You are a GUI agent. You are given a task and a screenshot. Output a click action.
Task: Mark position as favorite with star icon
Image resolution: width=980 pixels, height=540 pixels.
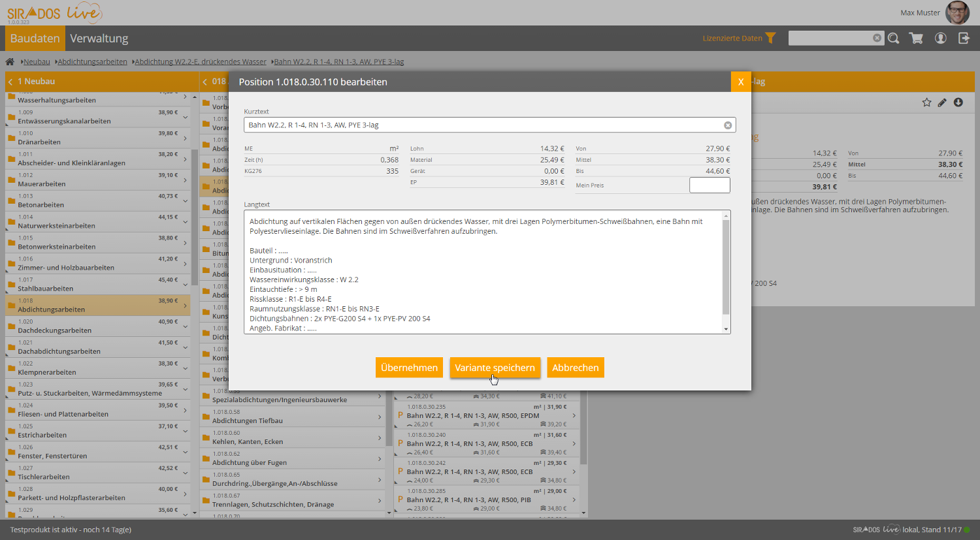[x=926, y=103]
